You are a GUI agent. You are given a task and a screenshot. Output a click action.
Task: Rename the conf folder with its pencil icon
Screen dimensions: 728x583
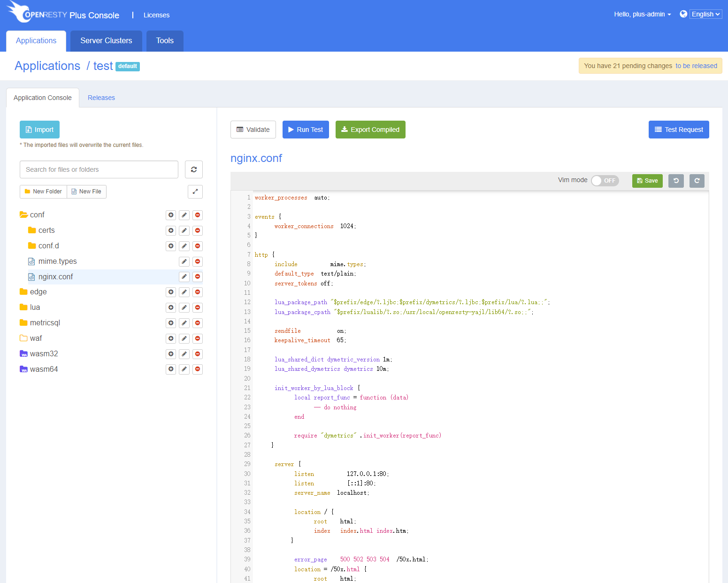click(184, 215)
